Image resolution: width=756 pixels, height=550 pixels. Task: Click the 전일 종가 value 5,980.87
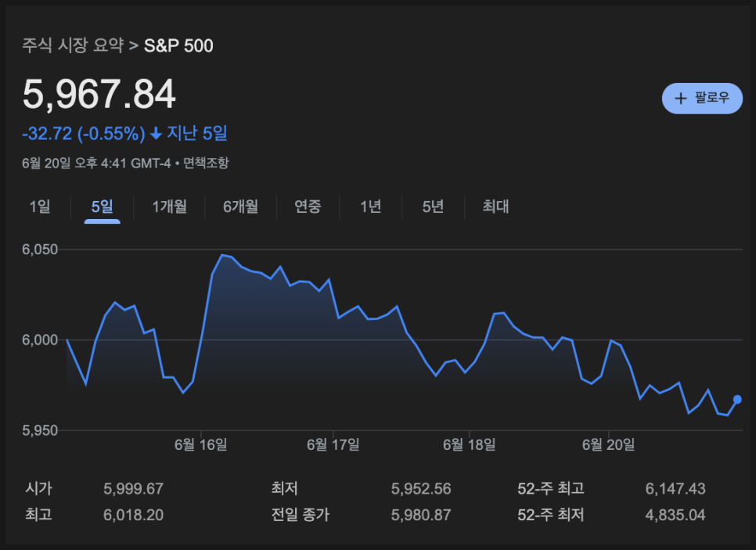421,515
